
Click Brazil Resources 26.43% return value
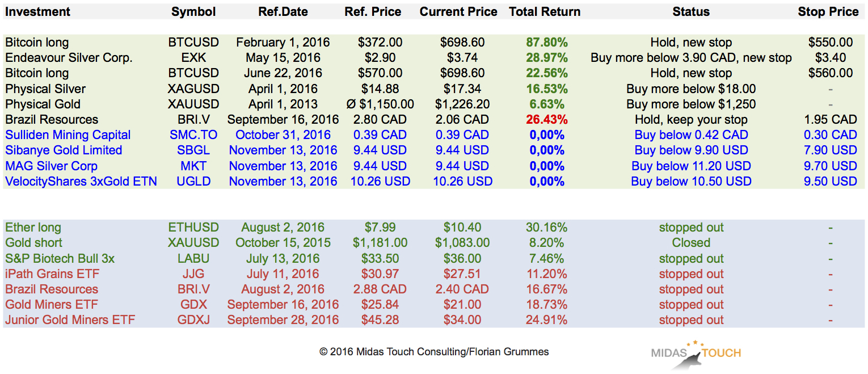click(547, 120)
